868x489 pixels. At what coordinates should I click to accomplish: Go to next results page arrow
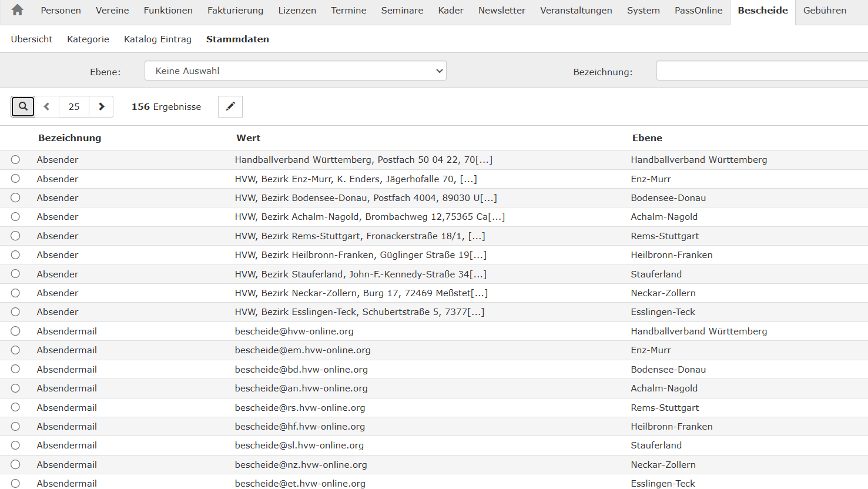point(101,106)
